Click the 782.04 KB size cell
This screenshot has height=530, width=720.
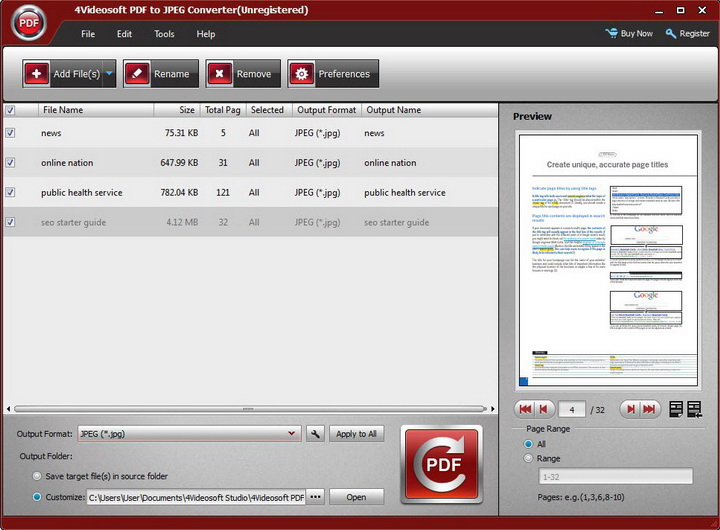tap(179, 193)
